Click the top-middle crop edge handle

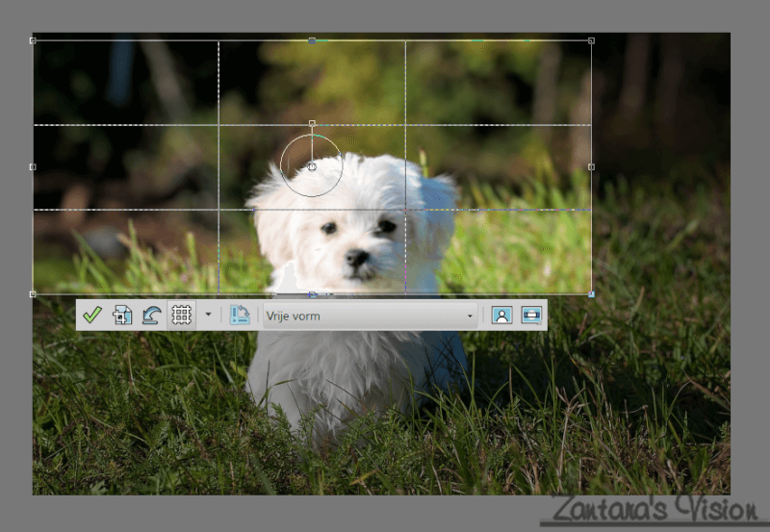point(312,40)
